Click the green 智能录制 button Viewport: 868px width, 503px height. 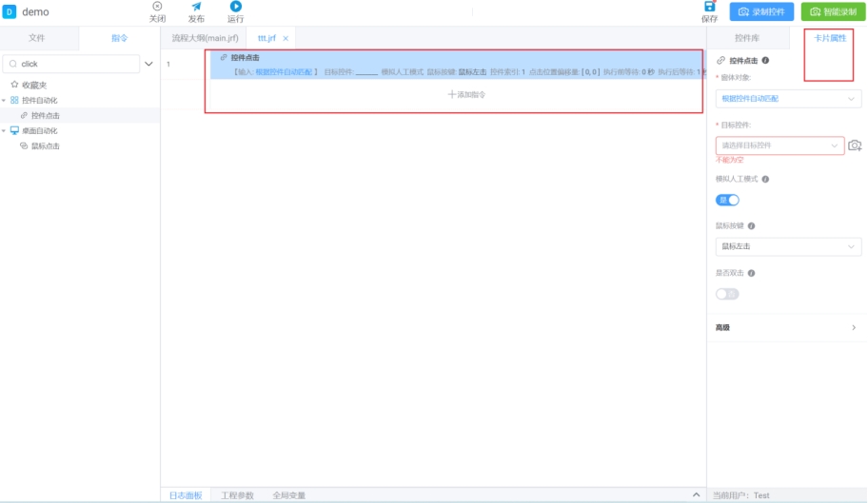833,12
